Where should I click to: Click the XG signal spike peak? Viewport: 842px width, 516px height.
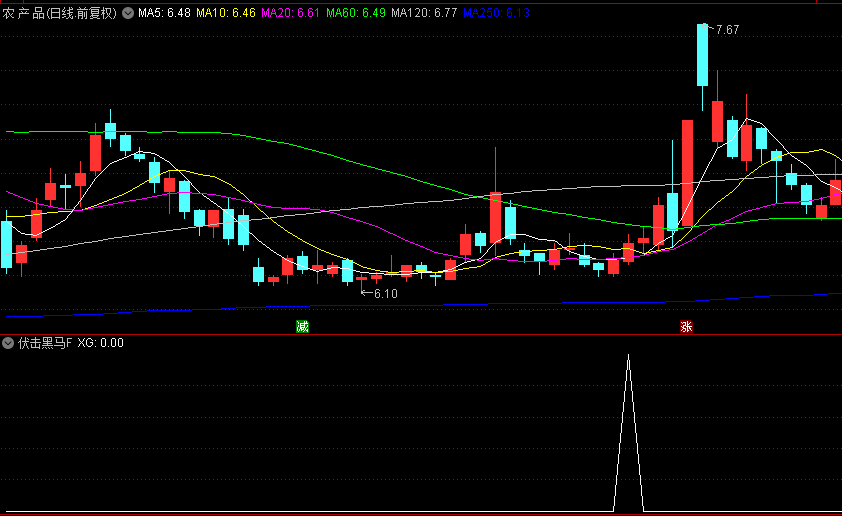(x=628, y=355)
